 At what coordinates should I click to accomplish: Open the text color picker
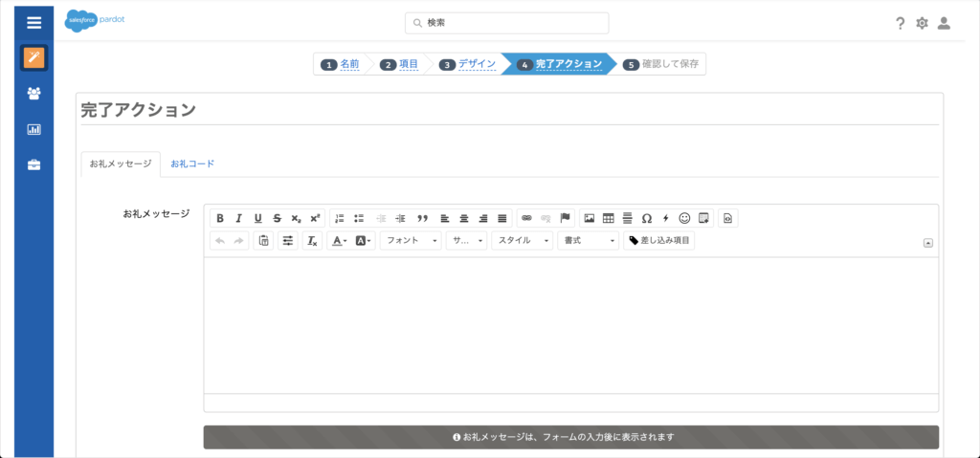click(340, 241)
